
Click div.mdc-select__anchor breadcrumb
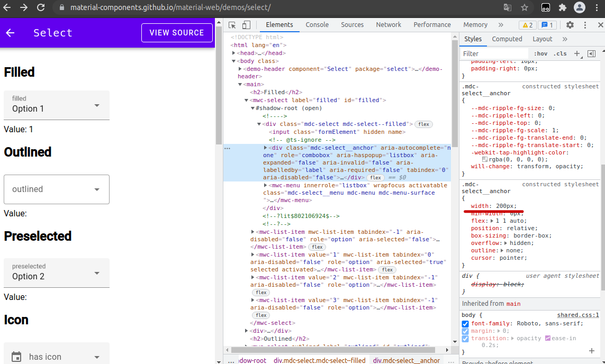(x=407, y=360)
